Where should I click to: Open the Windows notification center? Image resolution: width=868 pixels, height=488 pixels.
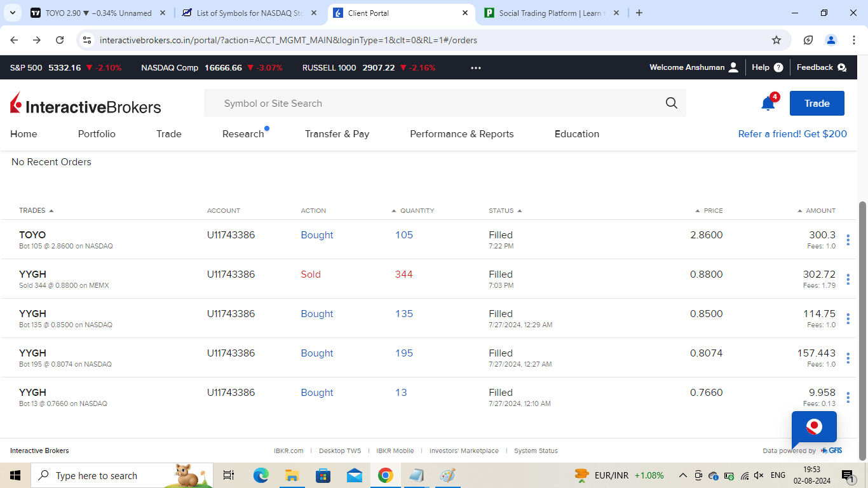tap(848, 475)
